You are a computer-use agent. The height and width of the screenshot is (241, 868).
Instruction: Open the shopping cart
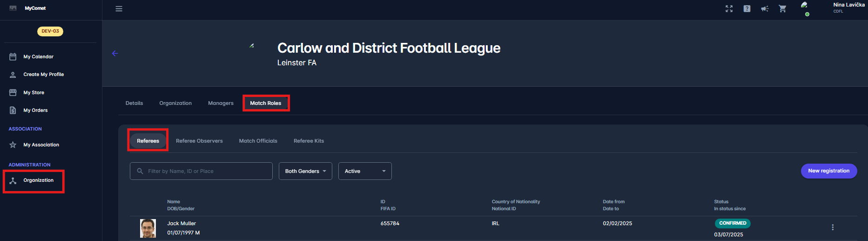(782, 9)
